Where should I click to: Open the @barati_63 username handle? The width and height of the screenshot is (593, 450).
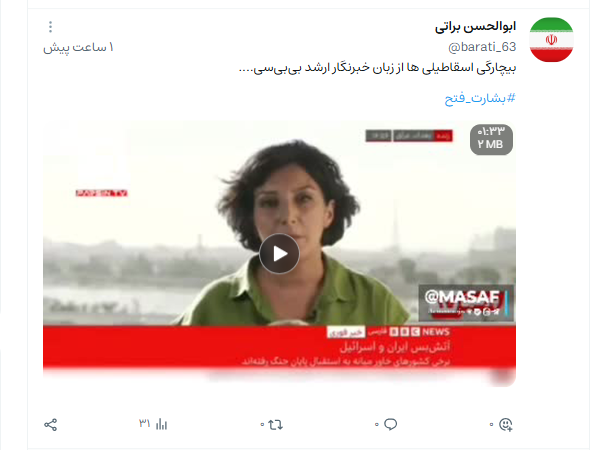(482, 47)
